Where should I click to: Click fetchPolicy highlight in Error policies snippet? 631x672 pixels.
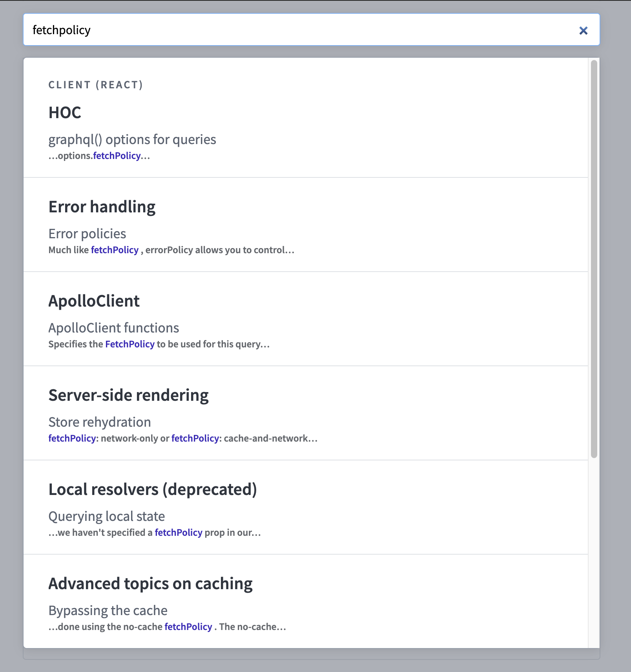point(114,250)
